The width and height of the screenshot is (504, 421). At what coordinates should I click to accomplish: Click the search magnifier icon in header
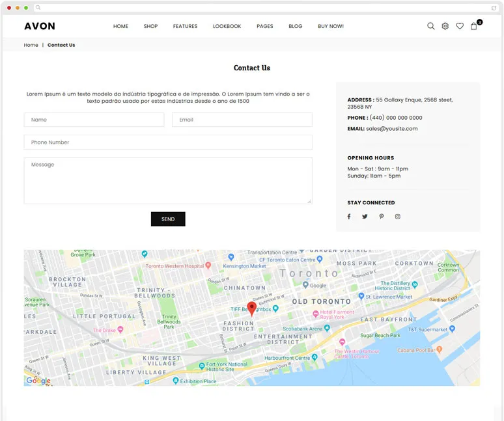coord(430,26)
